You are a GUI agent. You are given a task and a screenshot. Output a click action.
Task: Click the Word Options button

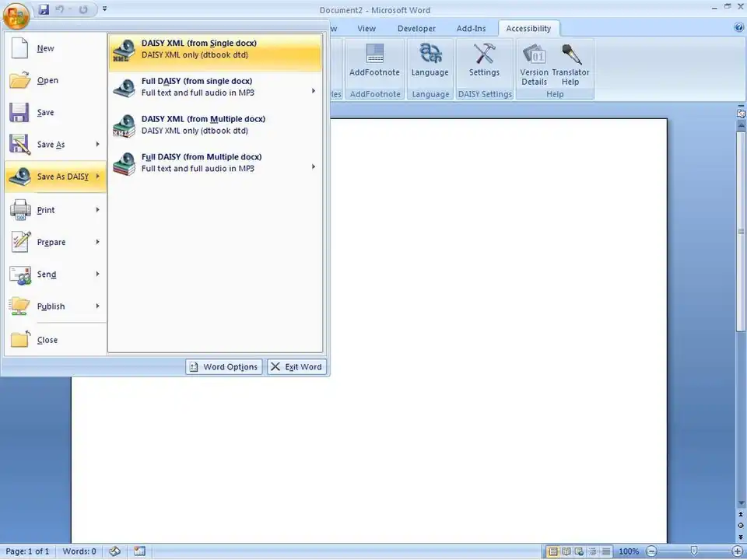click(x=223, y=367)
